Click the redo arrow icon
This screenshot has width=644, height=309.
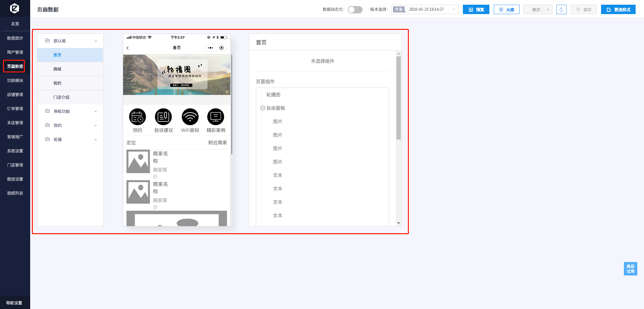[547, 9]
